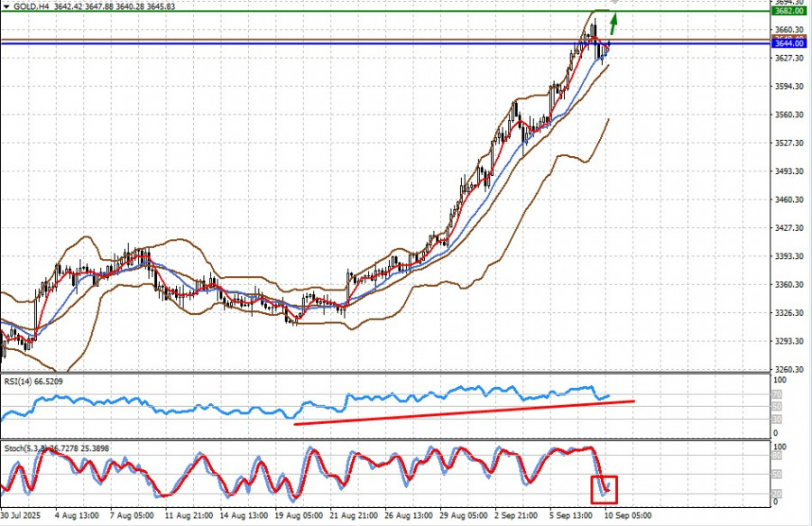Click the 2 Sep 21:00 time label
The height and width of the screenshot is (526, 812).
[516, 516]
